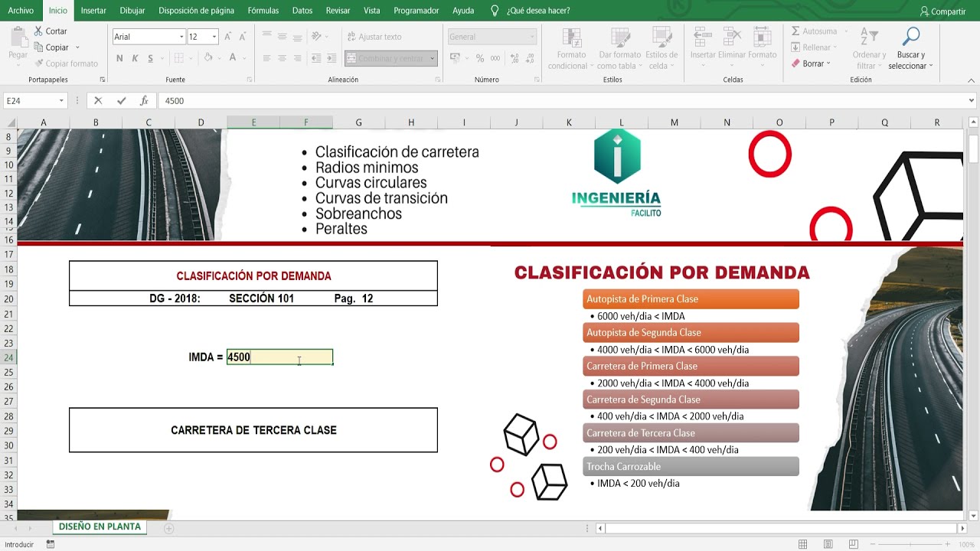Open the Arial font name dropdown
Viewport: 980px width, 551px height.
(181, 37)
